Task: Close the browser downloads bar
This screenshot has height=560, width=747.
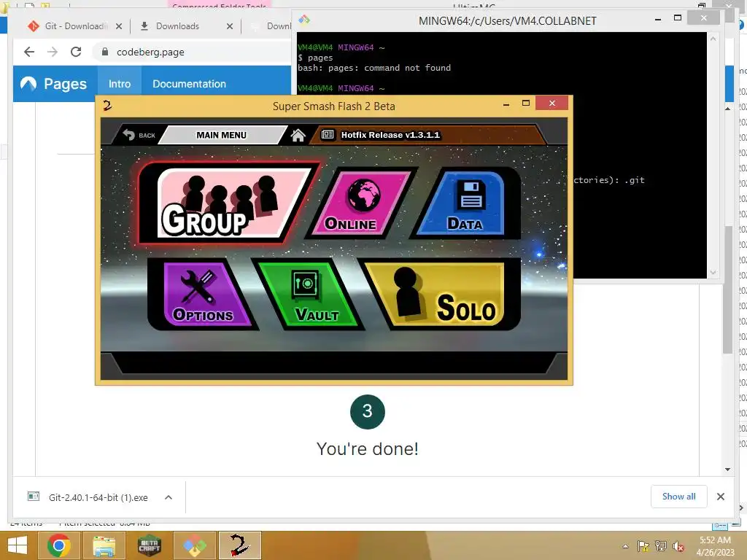Action: click(x=721, y=497)
